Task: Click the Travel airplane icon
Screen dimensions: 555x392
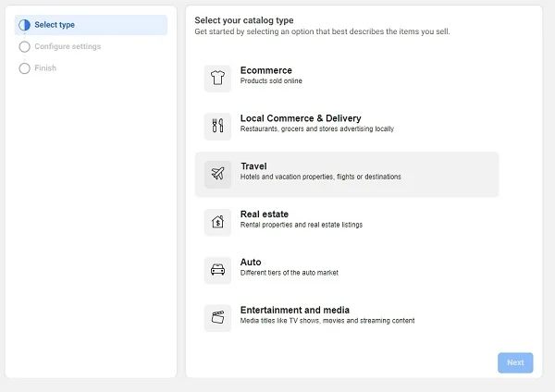Action: [217, 174]
